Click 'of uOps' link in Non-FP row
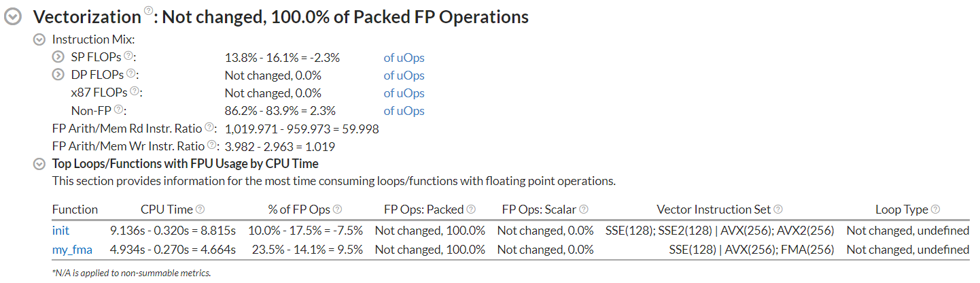980x283 pixels. 404,111
